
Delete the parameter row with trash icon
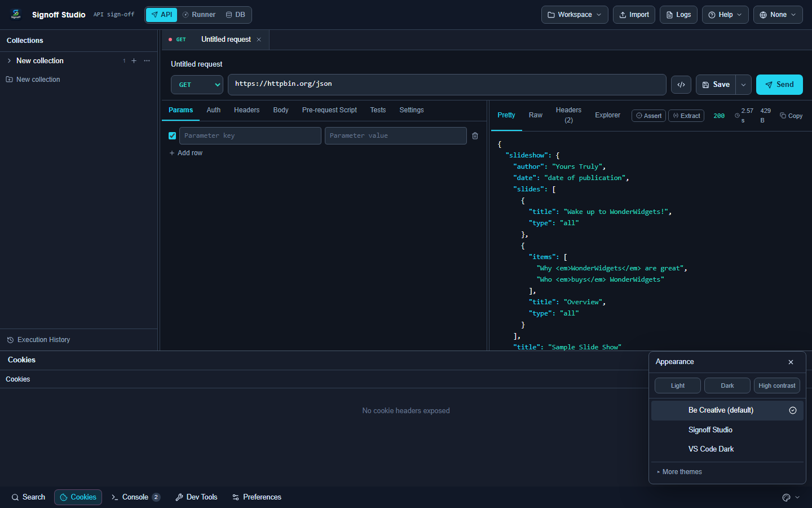click(475, 136)
